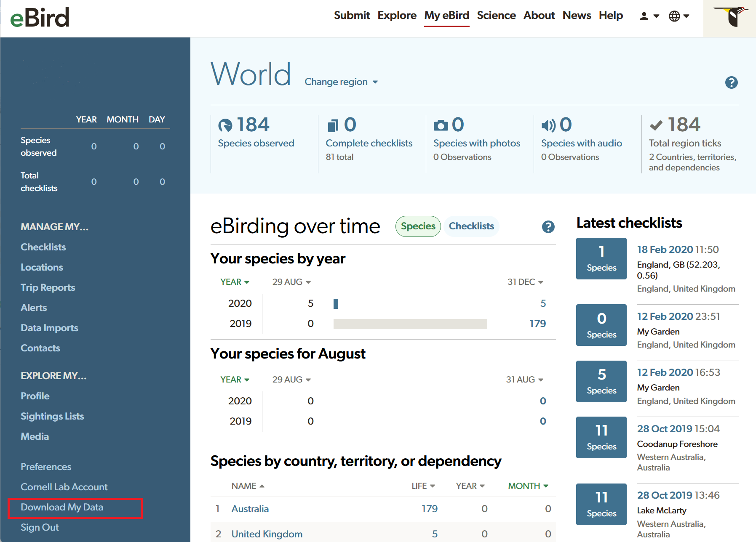Open YEAR dropdown under species for August
756x542 pixels.
235,380
